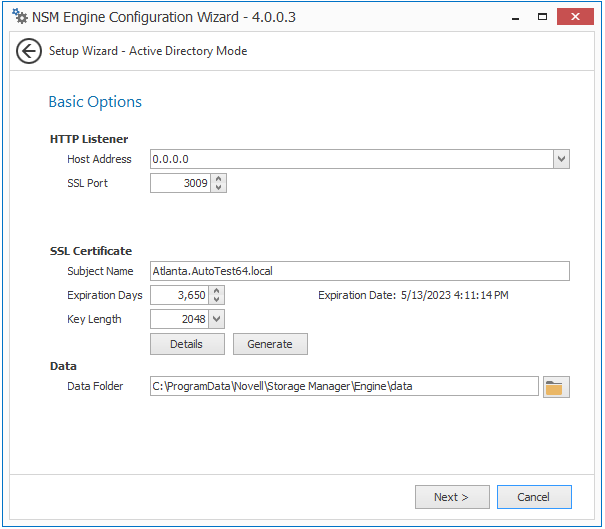Click the Expiration Days value field
The width and height of the screenshot is (605, 529).
tap(179, 295)
